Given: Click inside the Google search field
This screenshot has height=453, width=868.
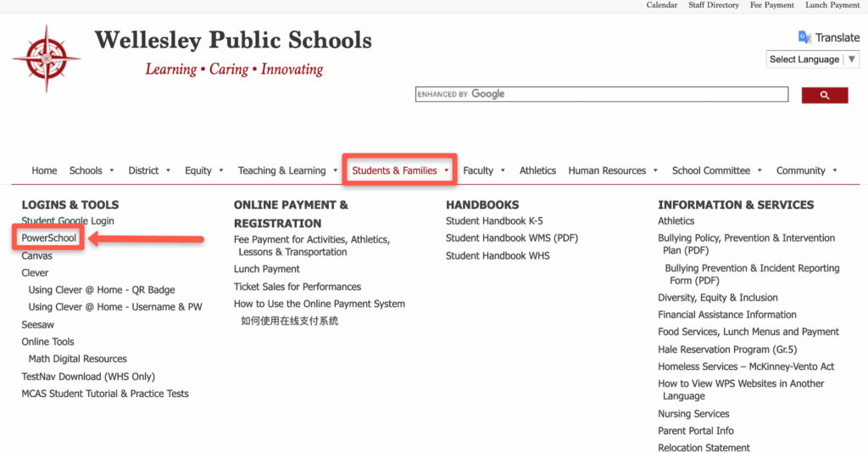Looking at the screenshot, I should click(602, 94).
